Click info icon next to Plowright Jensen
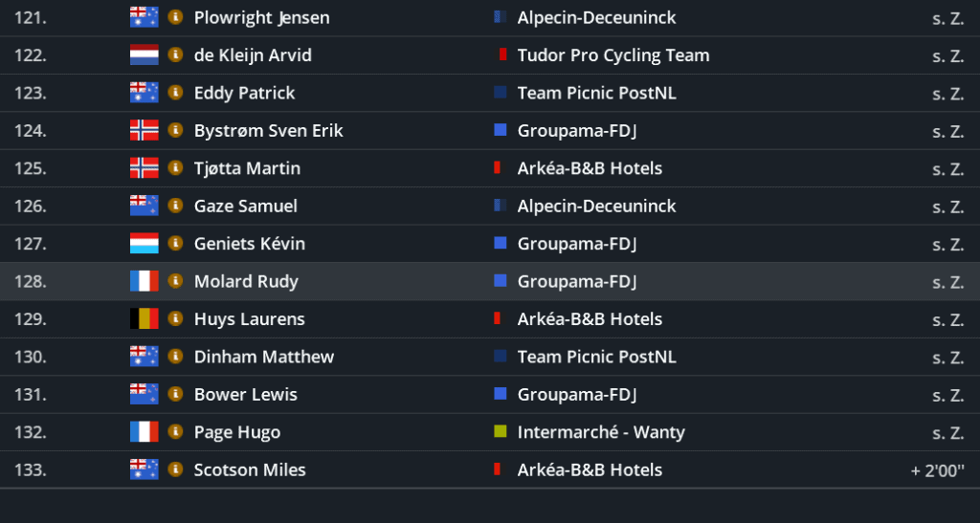 click(x=175, y=17)
